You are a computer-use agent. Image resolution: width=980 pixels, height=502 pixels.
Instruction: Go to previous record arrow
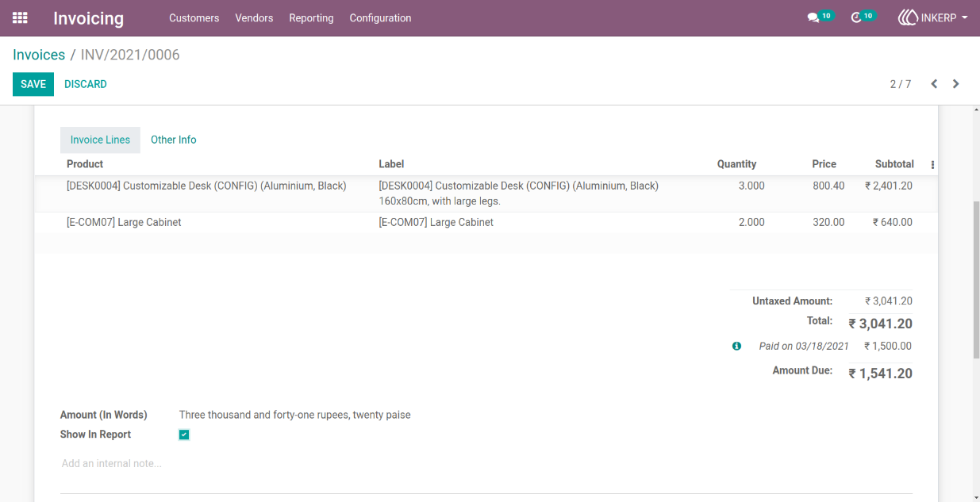tap(934, 84)
